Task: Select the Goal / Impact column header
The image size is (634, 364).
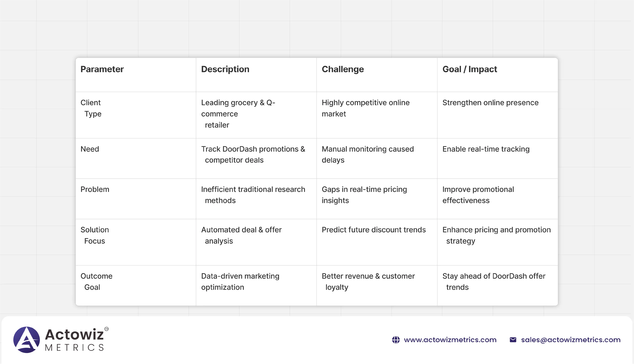Action: pos(470,69)
